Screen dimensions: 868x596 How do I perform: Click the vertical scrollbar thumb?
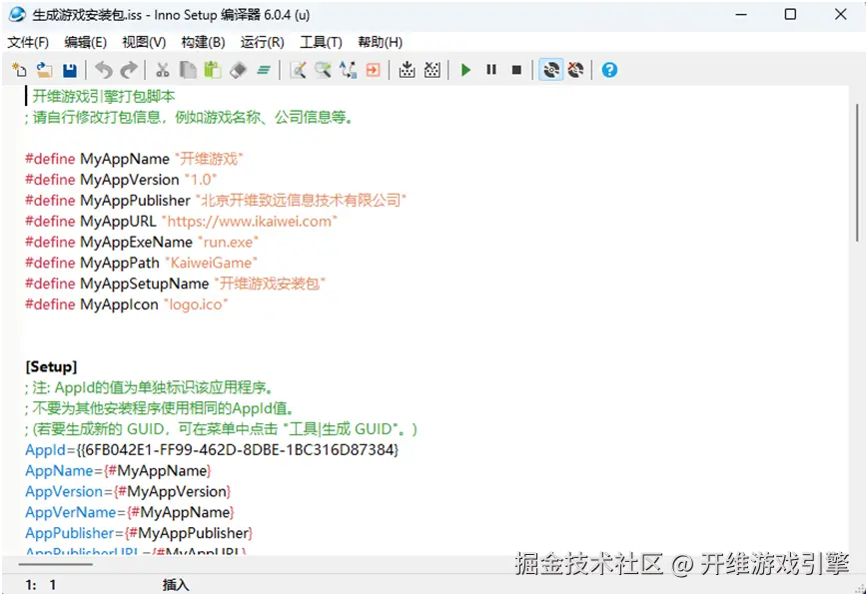(857, 173)
